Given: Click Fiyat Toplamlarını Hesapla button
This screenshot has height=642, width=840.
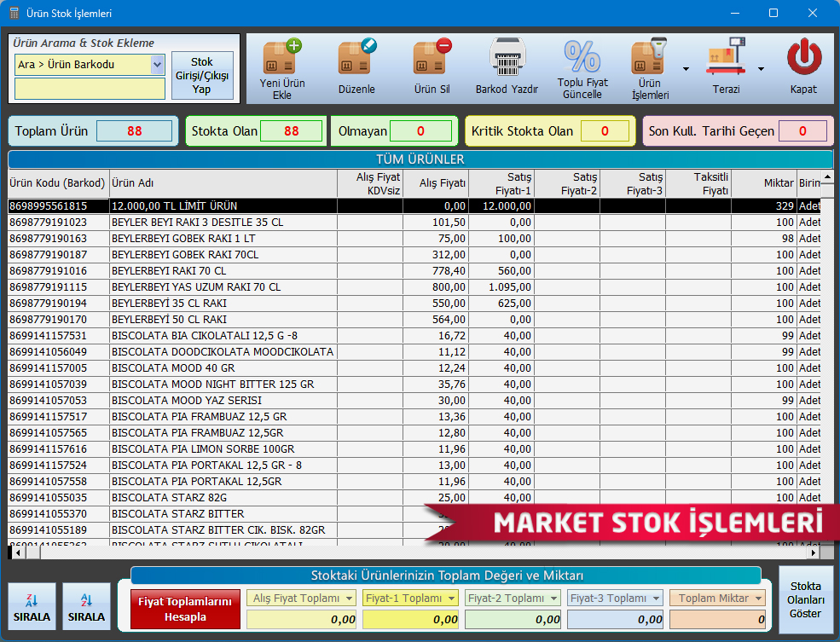Looking at the screenshot, I should 185,610.
